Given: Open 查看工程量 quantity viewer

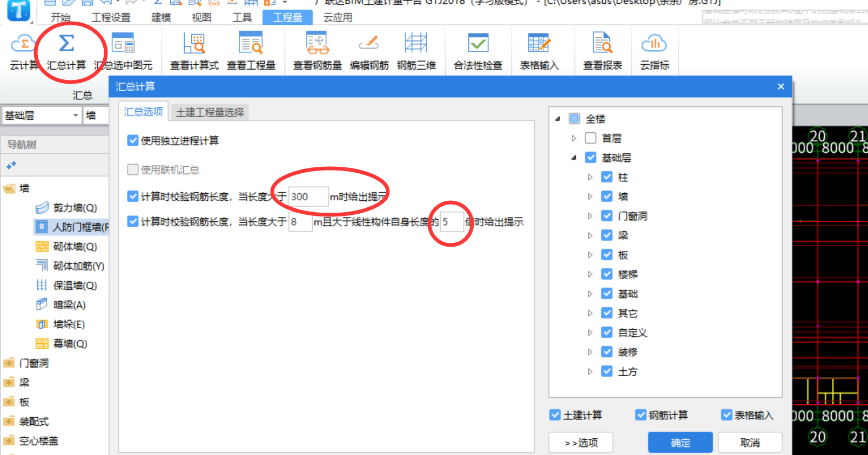Looking at the screenshot, I should (251, 52).
